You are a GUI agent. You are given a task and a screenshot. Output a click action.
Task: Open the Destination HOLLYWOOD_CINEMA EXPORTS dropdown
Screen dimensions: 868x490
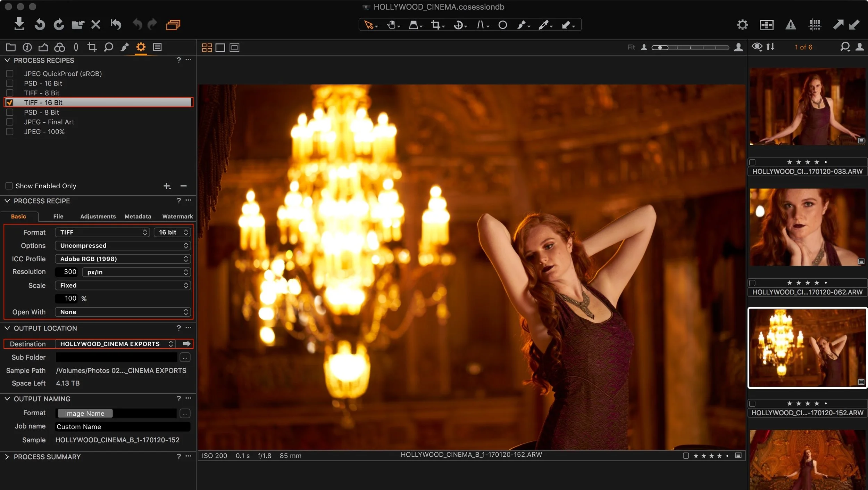click(115, 344)
